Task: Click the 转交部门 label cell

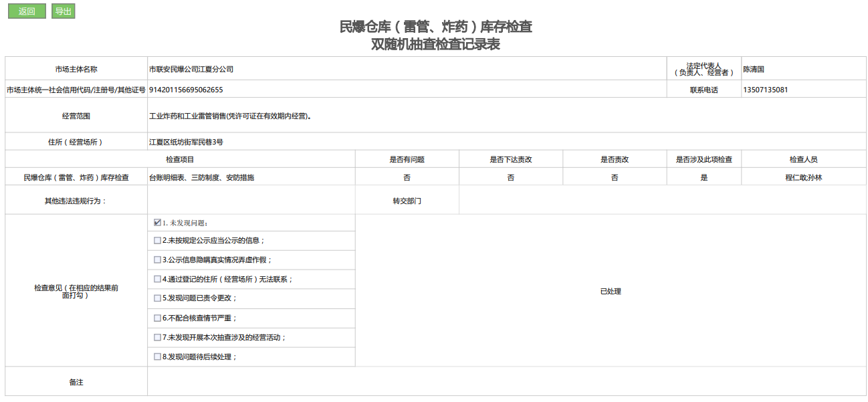Action: pos(407,201)
